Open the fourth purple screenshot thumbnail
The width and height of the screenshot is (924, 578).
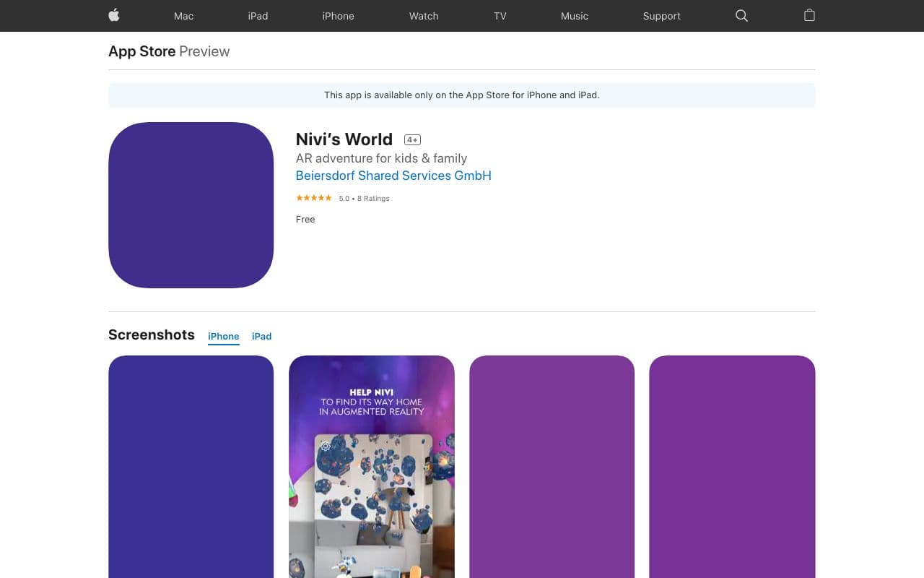(732, 467)
